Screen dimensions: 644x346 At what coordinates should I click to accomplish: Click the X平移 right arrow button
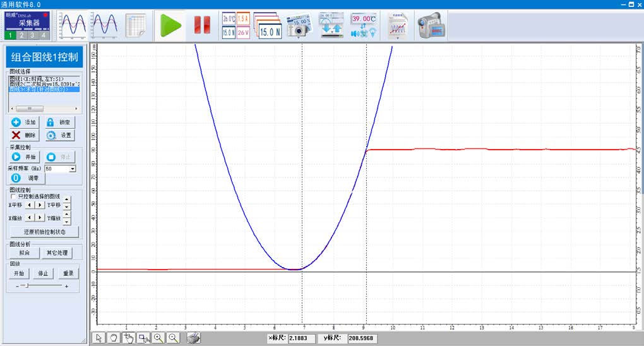pos(40,205)
